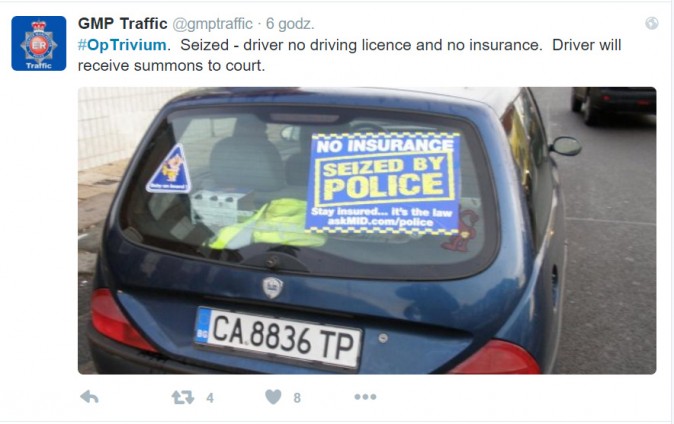Viewport: 674px width, 424px height.
Task: Open the GMP Traffic display name link
Action: coord(123,23)
